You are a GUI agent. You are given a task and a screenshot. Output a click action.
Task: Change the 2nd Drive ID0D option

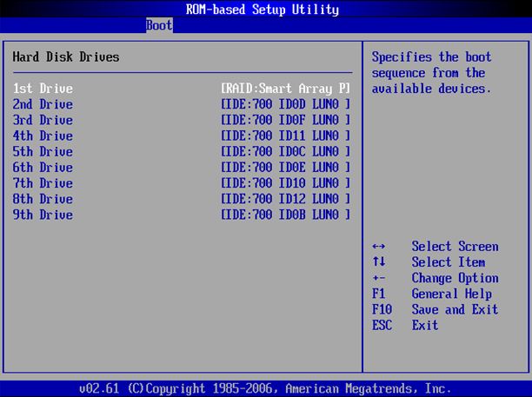pyautogui.click(x=286, y=104)
